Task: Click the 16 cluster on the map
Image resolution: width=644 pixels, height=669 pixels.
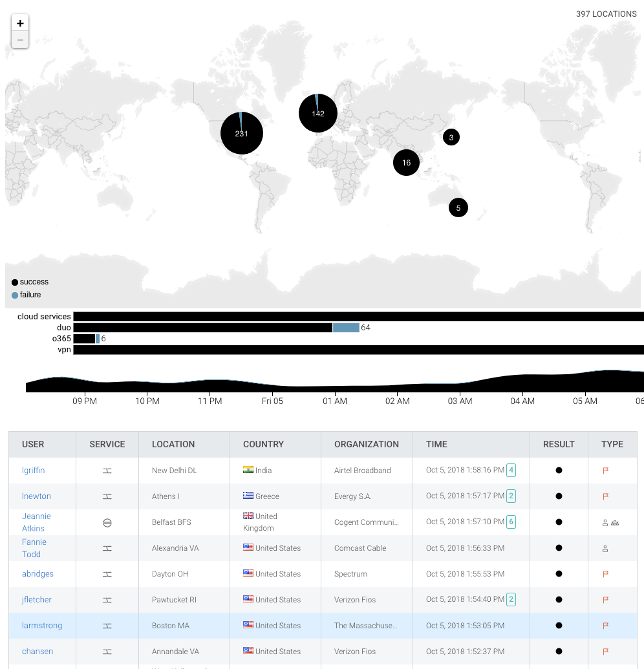Action: tap(406, 162)
